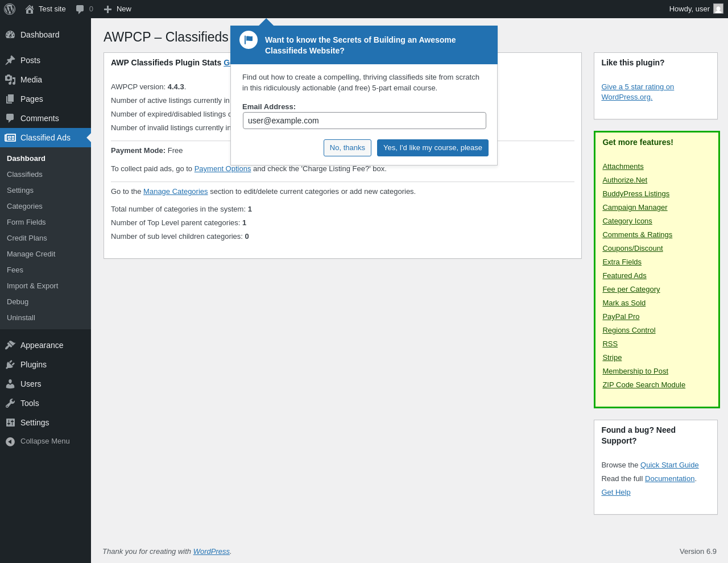
Task: Click the Settings sliders icon in sidebar
Action: pyautogui.click(x=10, y=423)
